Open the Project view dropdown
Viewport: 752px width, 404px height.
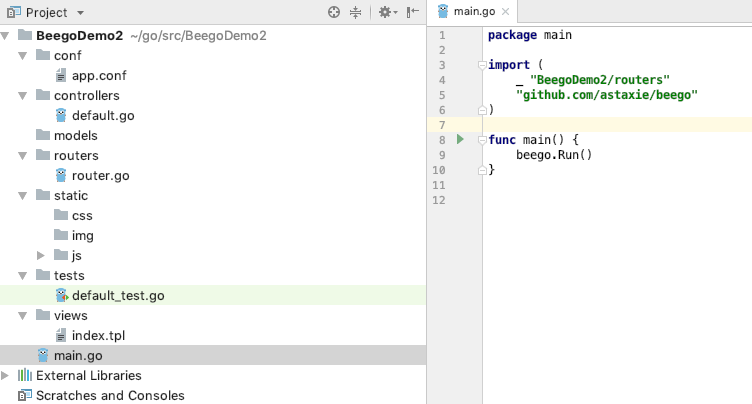click(80, 13)
